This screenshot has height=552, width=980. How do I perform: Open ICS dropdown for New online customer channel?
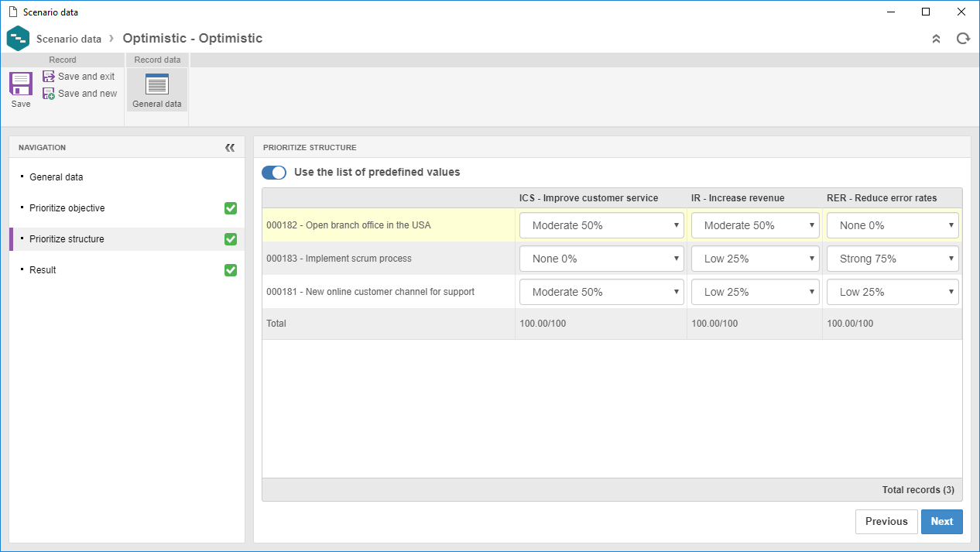601,292
